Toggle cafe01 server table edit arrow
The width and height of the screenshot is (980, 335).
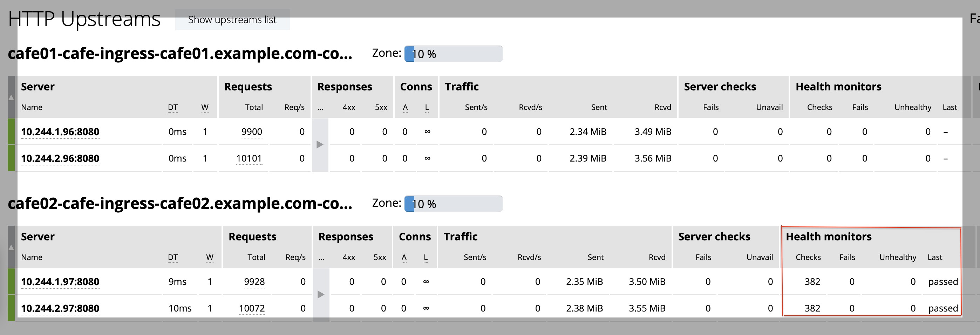click(x=11, y=97)
